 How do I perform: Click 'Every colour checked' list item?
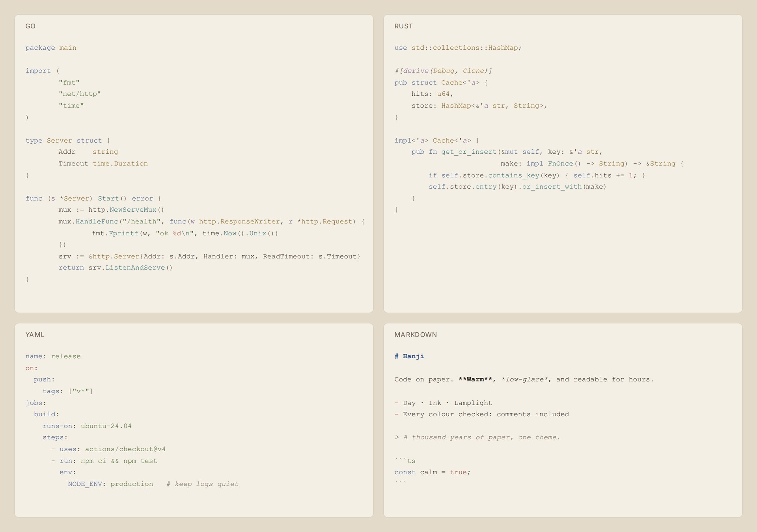[482, 414]
